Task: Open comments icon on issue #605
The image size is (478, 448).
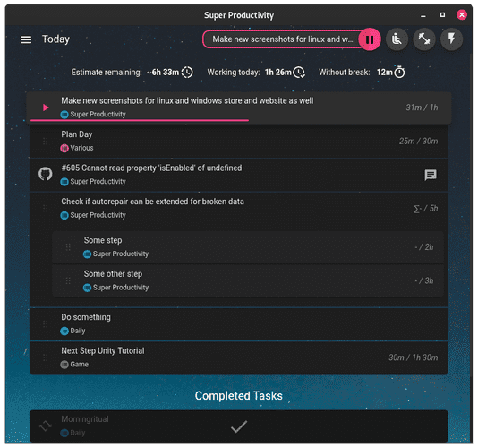Action: (431, 175)
